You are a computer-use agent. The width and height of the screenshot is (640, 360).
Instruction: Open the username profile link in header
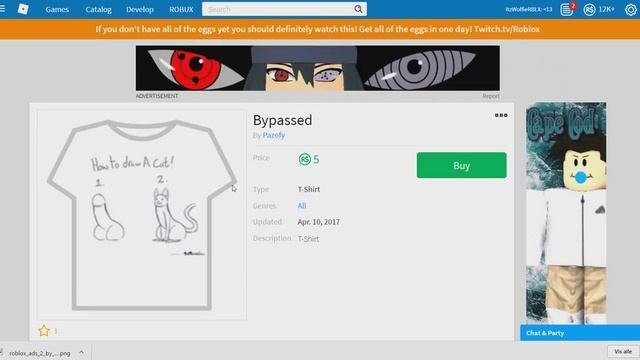point(529,9)
